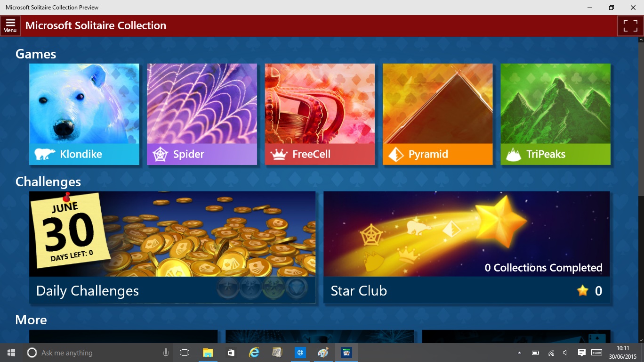Click the single-star badge on Daily Challenges
The height and width of the screenshot is (362, 644).
228,288
